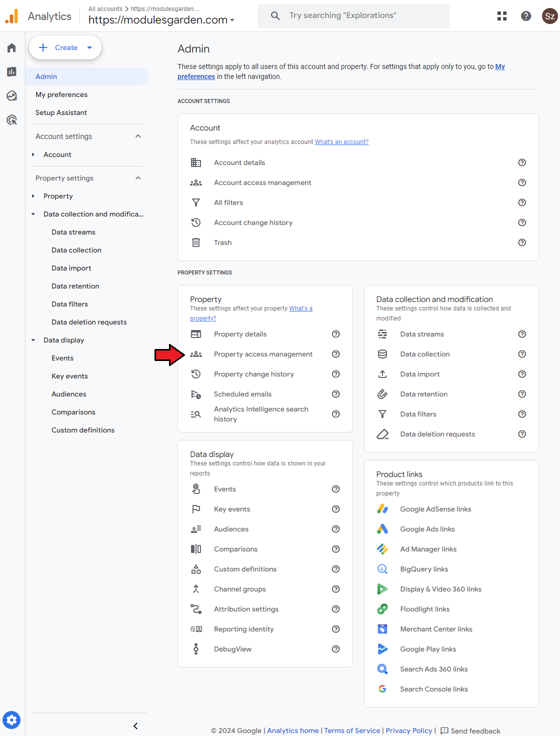Viewport: 560px width, 736px height.
Task: Click the search field Try searching Explorations
Action: coord(353,15)
